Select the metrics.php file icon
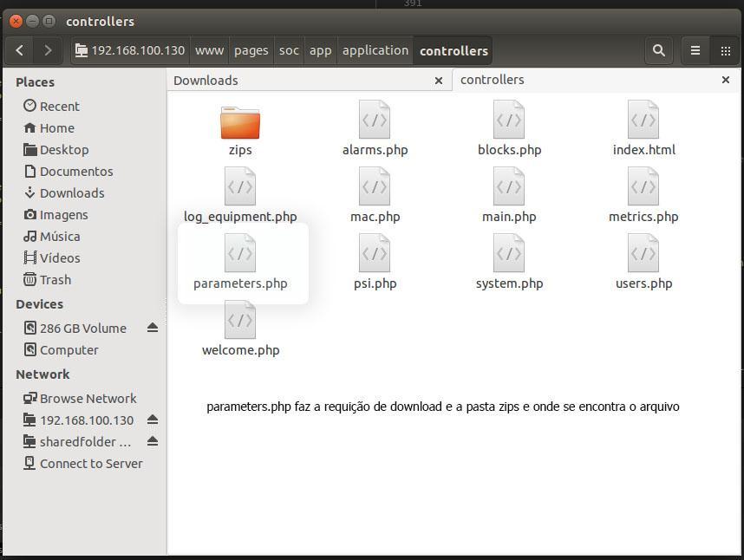The height and width of the screenshot is (560, 744). tap(643, 186)
